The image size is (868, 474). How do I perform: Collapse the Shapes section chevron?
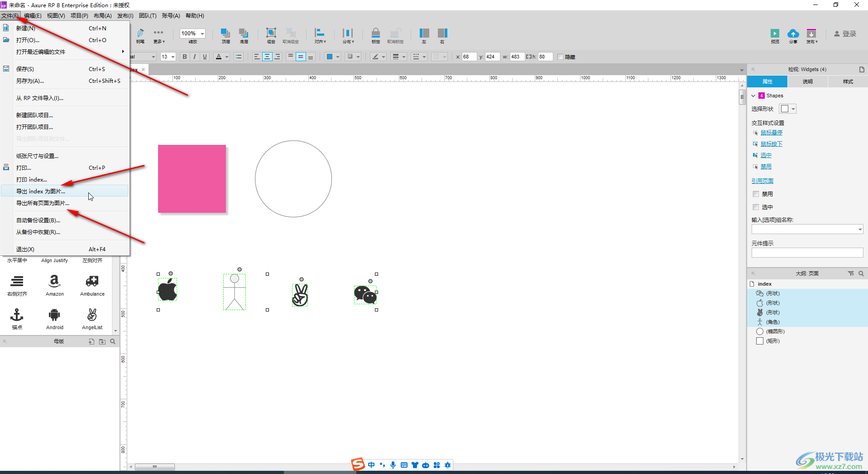[x=753, y=96]
